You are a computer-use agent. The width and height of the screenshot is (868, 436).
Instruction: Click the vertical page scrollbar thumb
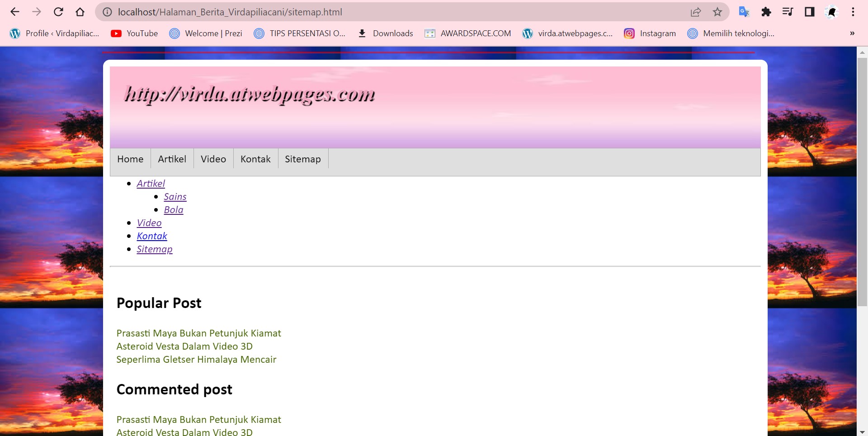click(x=862, y=181)
